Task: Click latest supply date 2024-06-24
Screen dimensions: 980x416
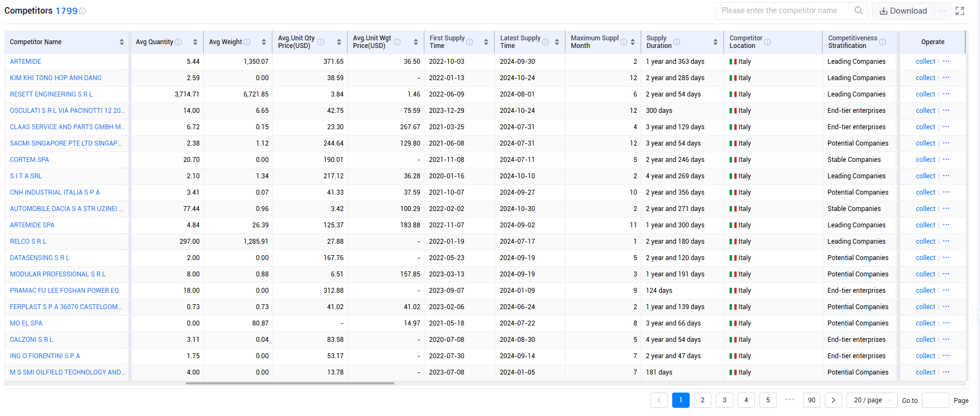Action: point(518,307)
